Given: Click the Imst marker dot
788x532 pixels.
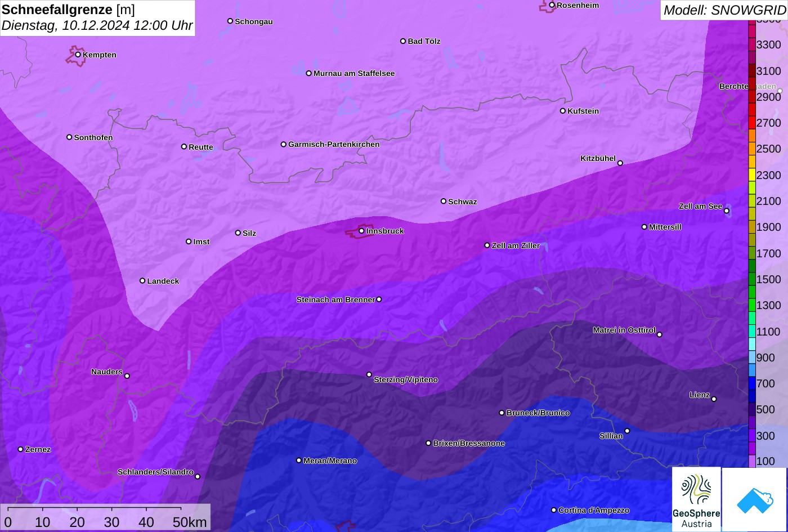Looking at the screenshot, I should 189,242.
